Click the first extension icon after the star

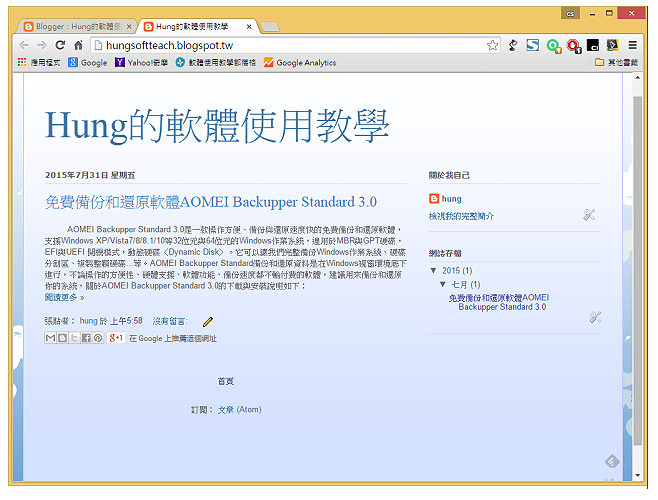pyautogui.click(x=513, y=45)
